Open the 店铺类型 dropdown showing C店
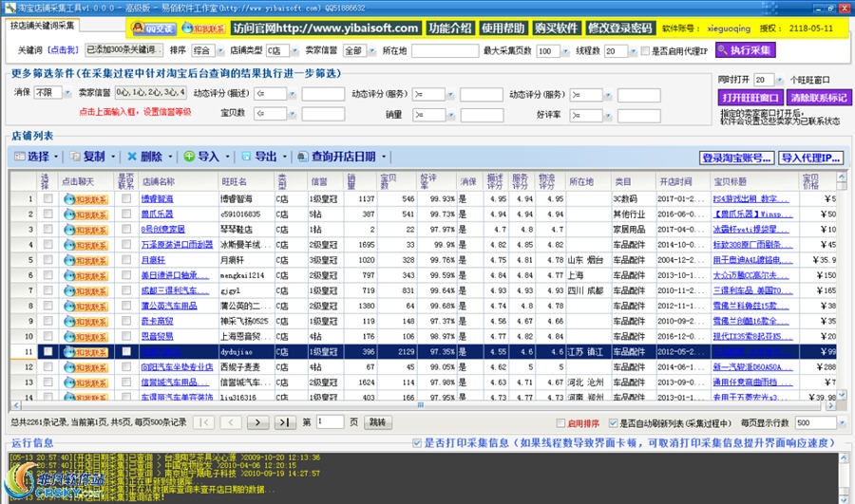Screen dimensions: 855x504 (295, 50)
